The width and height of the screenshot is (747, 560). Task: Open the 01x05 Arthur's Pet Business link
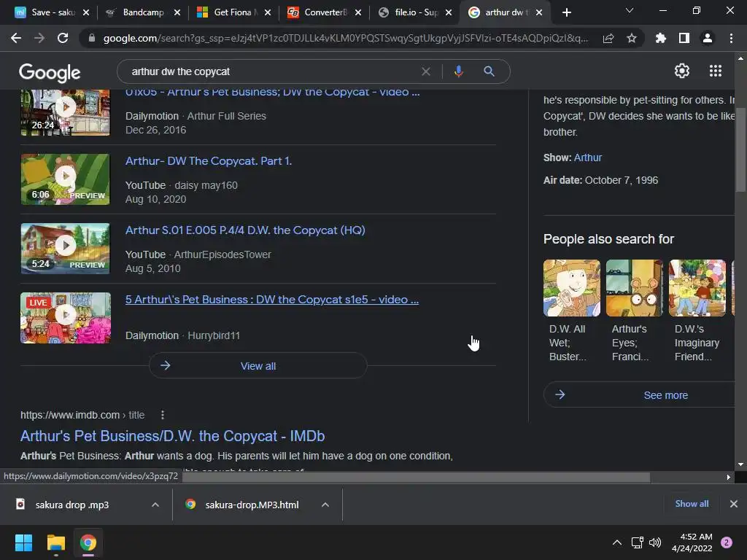tap(273, 93)
